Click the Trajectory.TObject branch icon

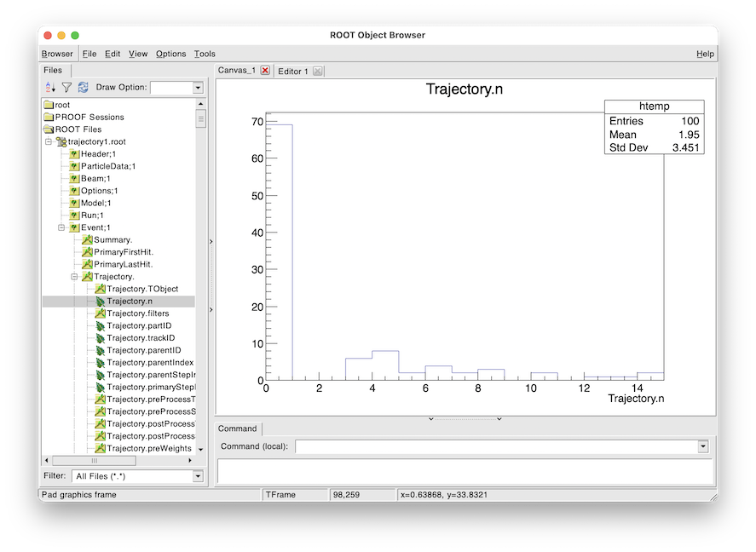point(101,289)
